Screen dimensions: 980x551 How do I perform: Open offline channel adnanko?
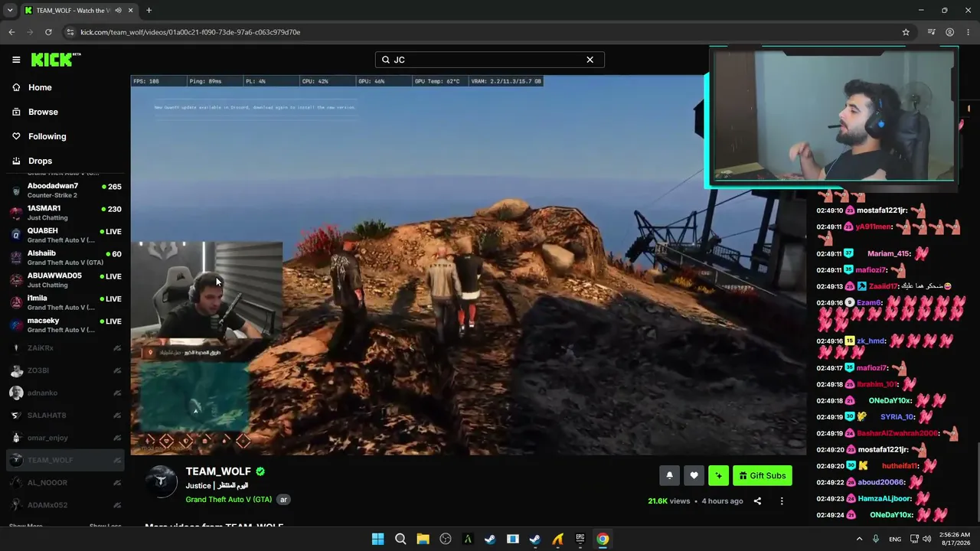pyautogui.click(x=65, y=393)
